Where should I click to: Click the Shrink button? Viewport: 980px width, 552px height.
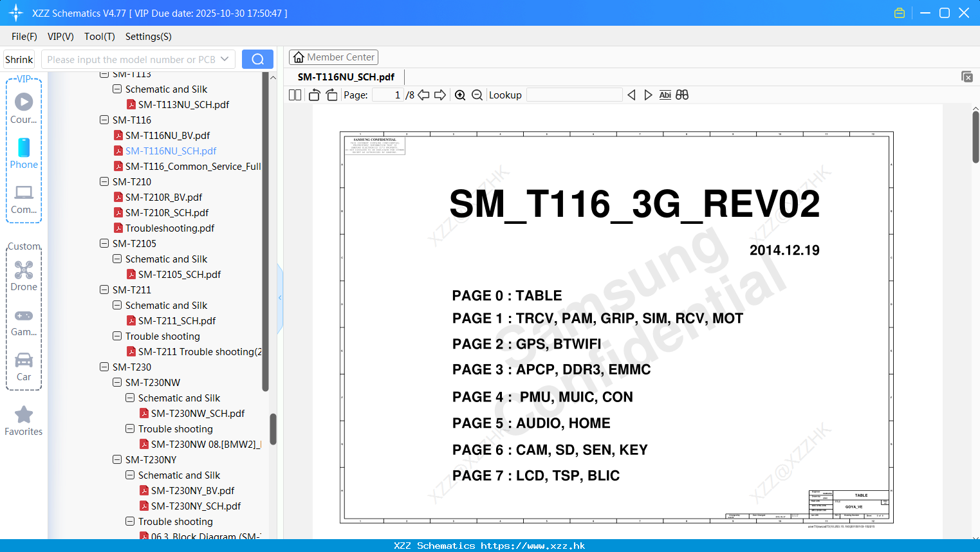coord(19,59)
